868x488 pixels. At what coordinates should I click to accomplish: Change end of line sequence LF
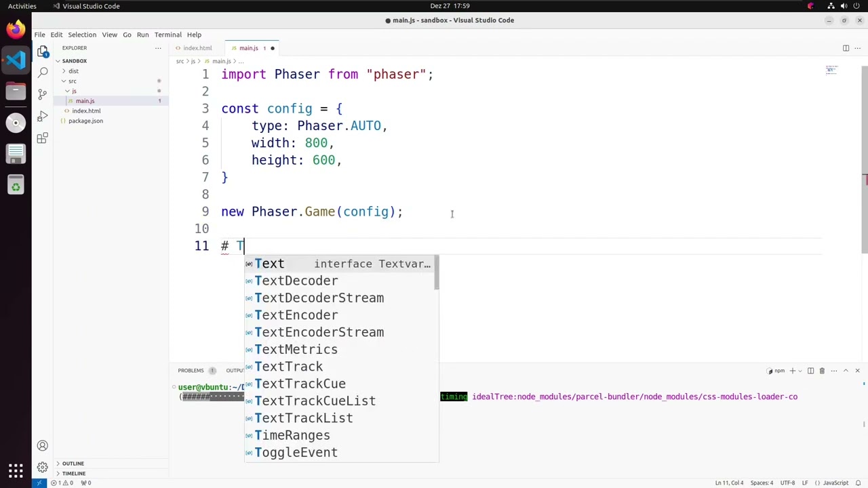coord(806,483)
